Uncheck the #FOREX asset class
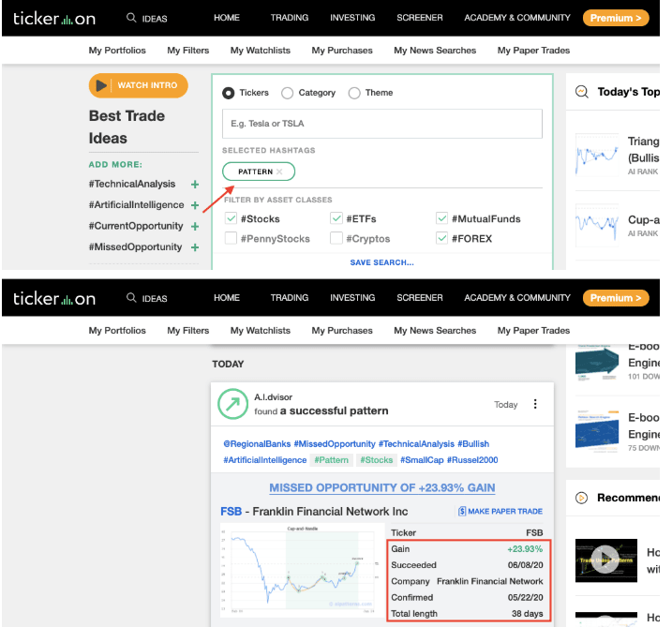The height and width of the screenshot is (627, 672). point(441,238)
